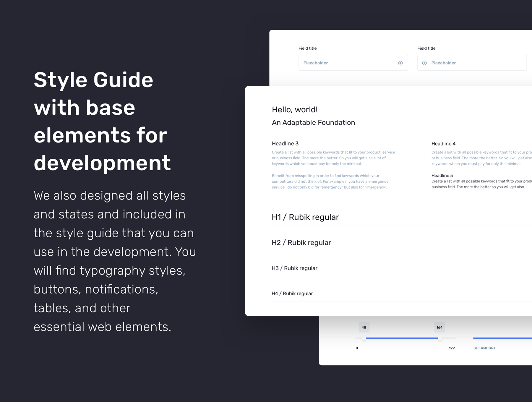The image size is (532, 402).
Task: Click the plus icon inside the first Placeholder field
Action: click(x=400, y=63)
